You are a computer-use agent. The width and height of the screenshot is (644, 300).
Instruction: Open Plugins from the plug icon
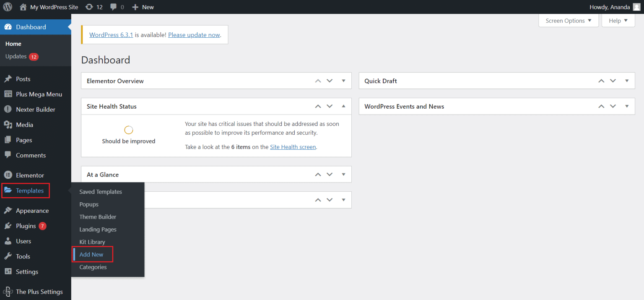[x=8, y=226]
